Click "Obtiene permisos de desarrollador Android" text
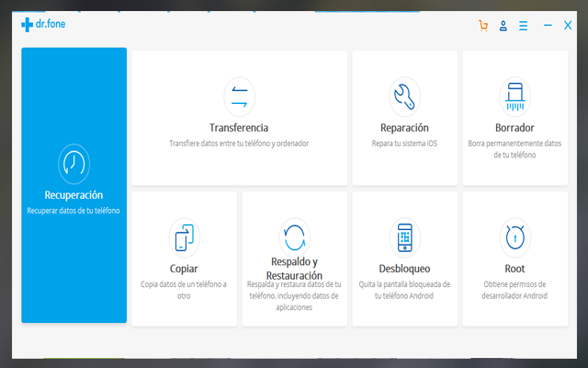The width and height of the screenshot is (588, 368). tap(514, 290)
